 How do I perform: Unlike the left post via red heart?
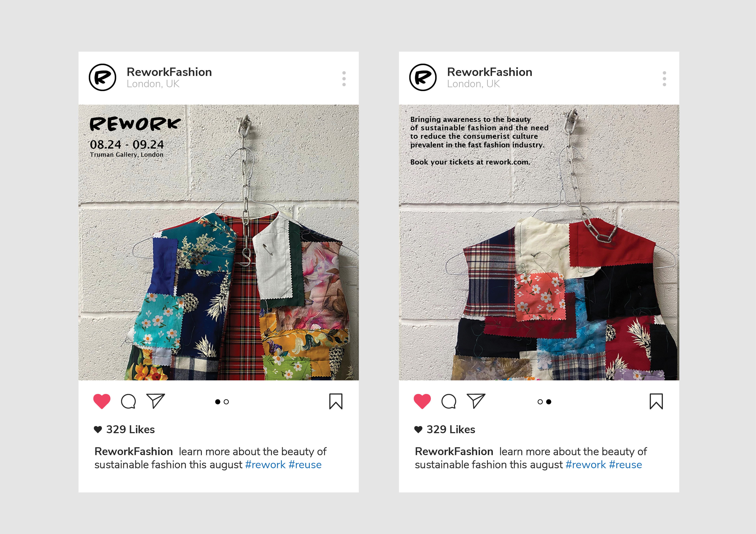102,401
